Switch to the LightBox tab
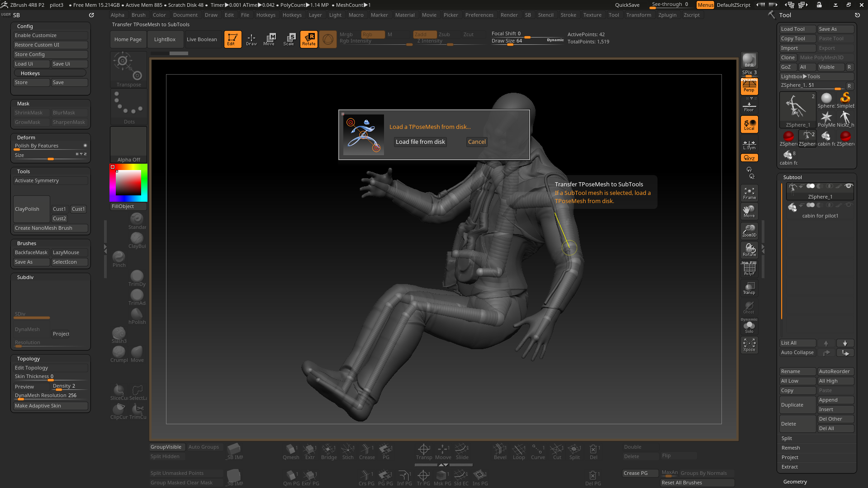This screenshot has width=868, height=488. 165,39
